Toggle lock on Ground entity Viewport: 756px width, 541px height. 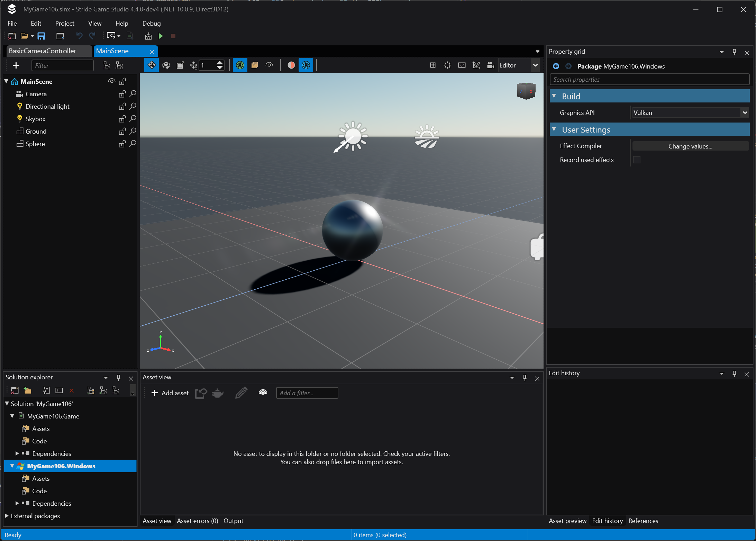pos(122,131)
